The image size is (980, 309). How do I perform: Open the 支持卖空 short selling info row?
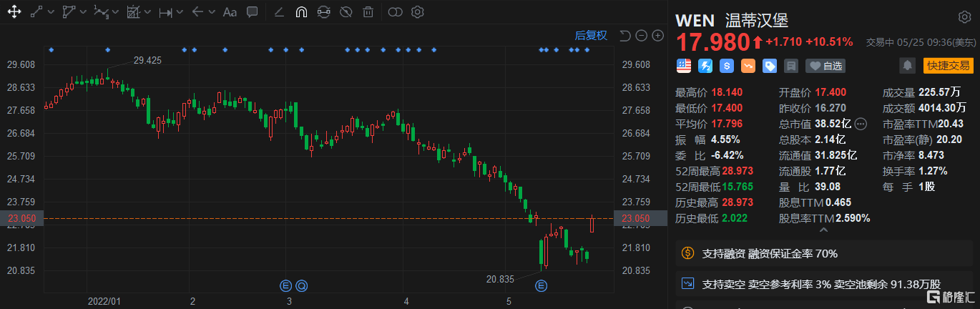point(824,283)
